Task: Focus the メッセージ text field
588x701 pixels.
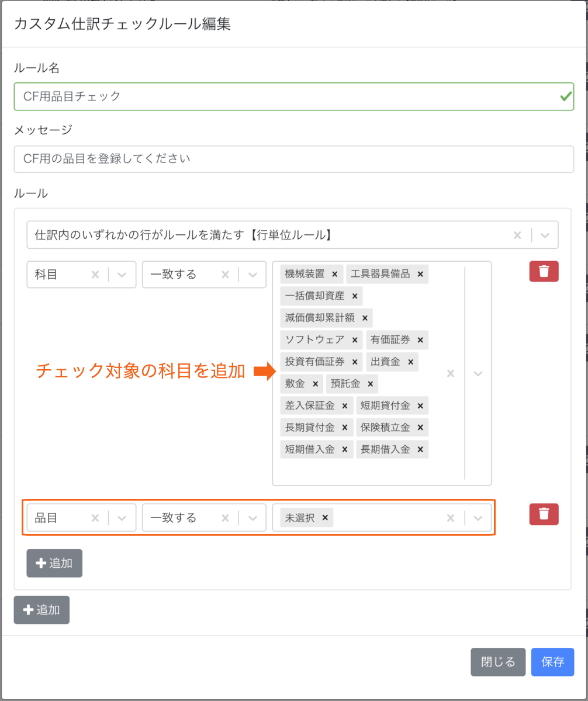Action: (294, 159)
